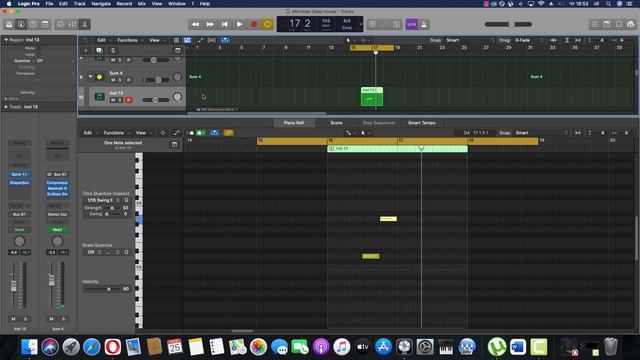Click the Inst 13 track pan knob

178,97
